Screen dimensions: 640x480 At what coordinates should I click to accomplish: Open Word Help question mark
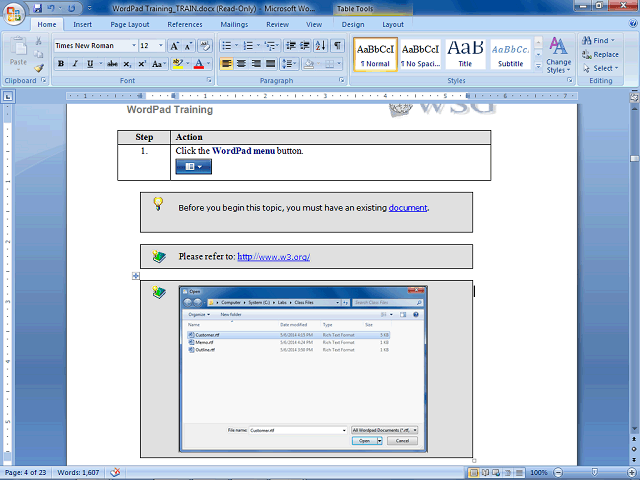point(633,24)
